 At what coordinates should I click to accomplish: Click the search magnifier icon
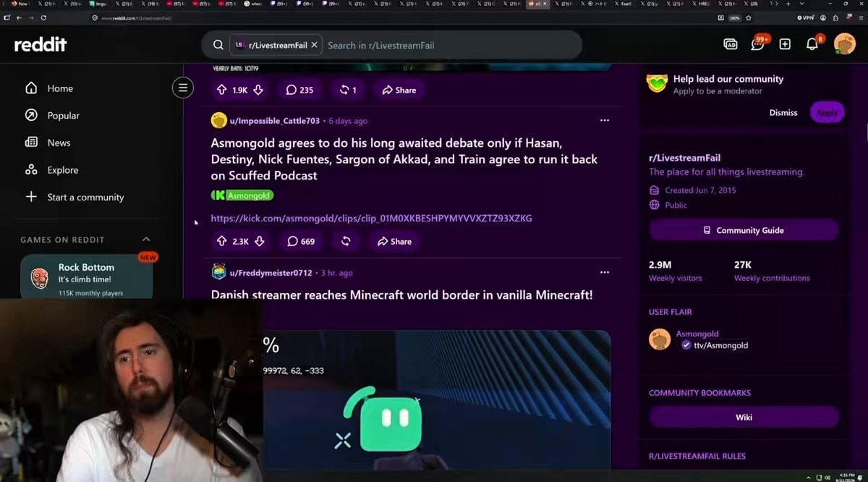[218, 45]
